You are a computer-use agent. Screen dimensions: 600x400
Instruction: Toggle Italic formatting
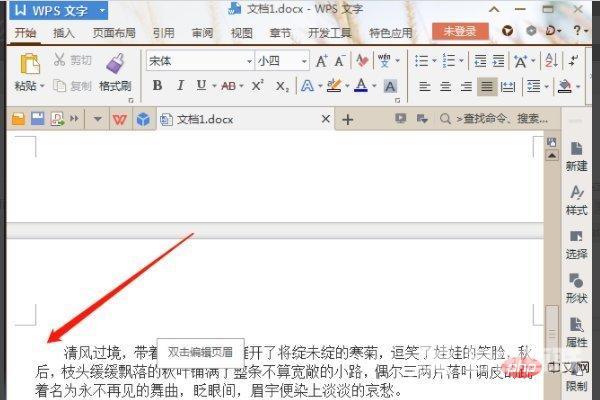[x=179, y=86]
